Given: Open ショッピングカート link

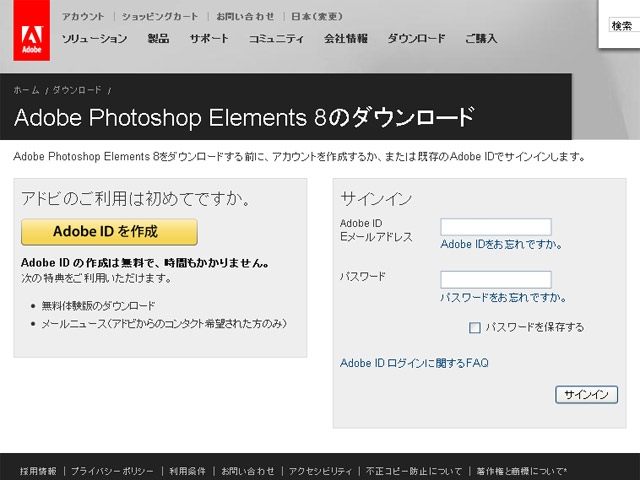Looking at the screenshot, I should click(160, 17).
